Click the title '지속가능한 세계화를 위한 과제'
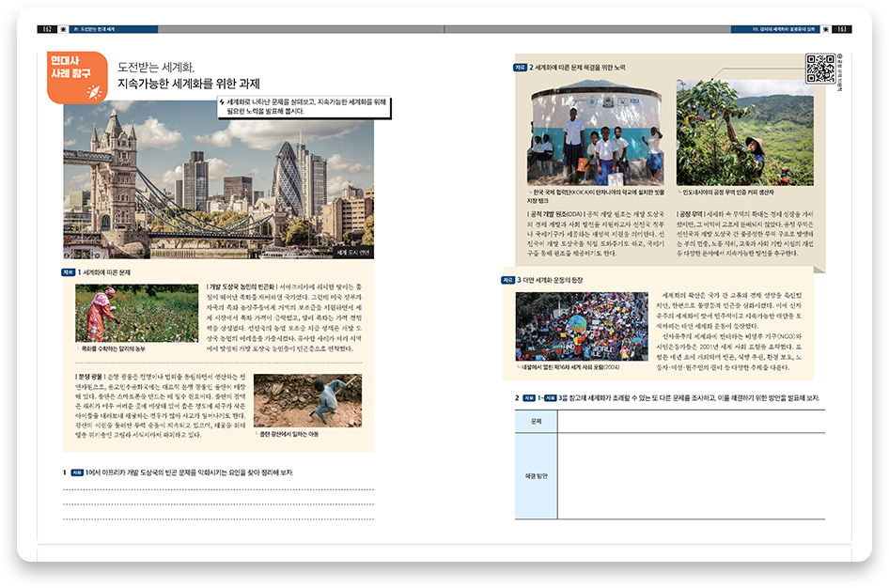This screenshot has width=889, height=588. coord(188,84)
